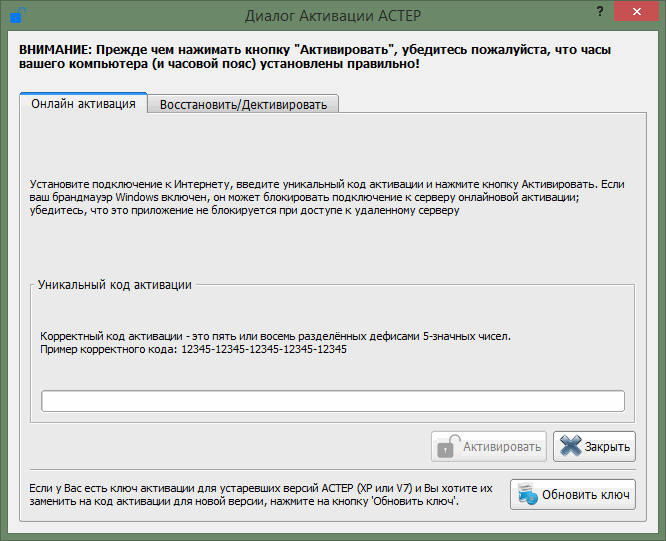
Task: Click the bold ВНИМАНИЕ warning text
Action: pos(315,57)
